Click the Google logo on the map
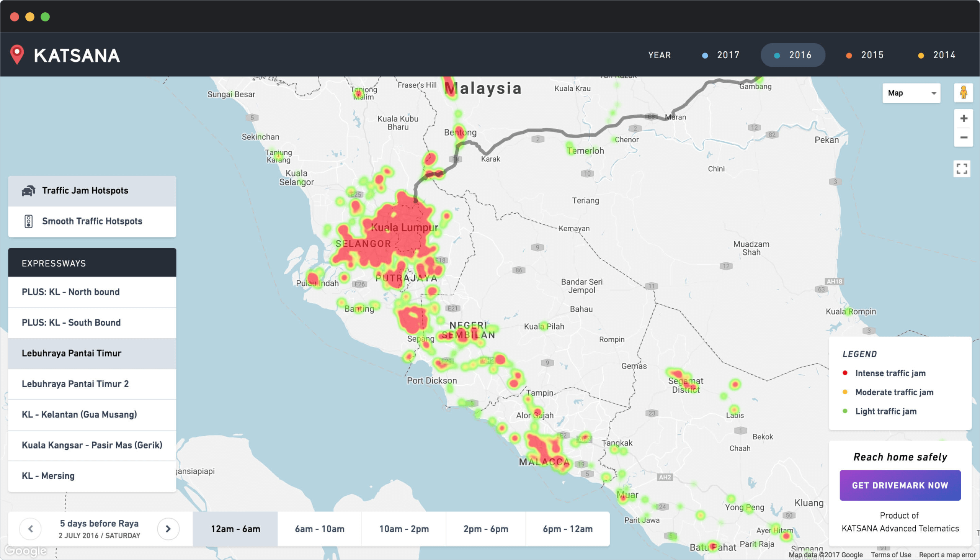Screen dimensions: 980x560 pos(26,551)
